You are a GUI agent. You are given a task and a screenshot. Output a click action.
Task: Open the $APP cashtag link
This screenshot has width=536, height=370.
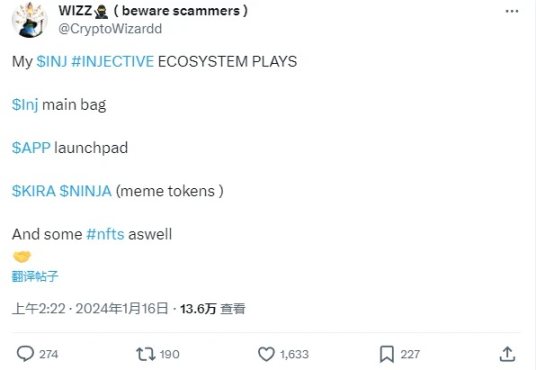(x=31, y=148)
